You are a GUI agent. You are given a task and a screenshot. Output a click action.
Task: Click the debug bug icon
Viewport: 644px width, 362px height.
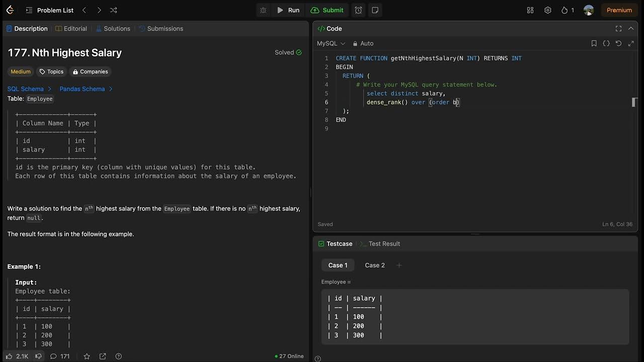[x=263, y=10]
